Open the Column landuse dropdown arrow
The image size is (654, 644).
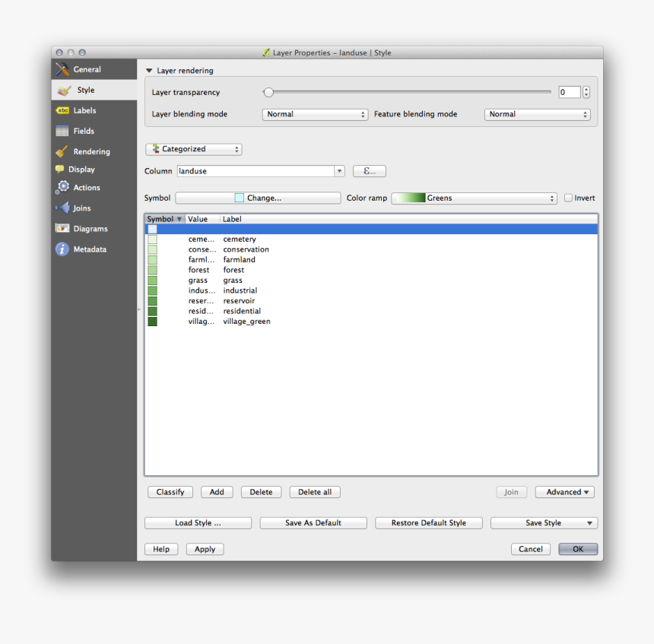coord(339,171)
